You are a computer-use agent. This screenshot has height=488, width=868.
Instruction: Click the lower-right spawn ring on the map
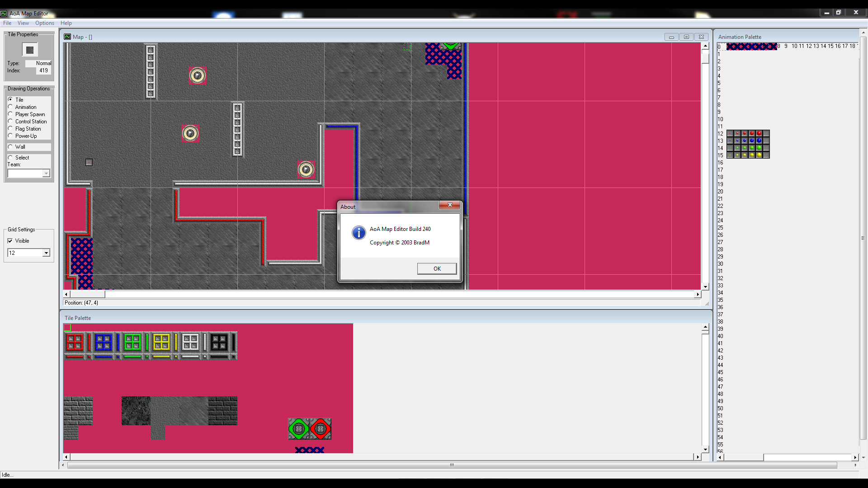[306, 169]
